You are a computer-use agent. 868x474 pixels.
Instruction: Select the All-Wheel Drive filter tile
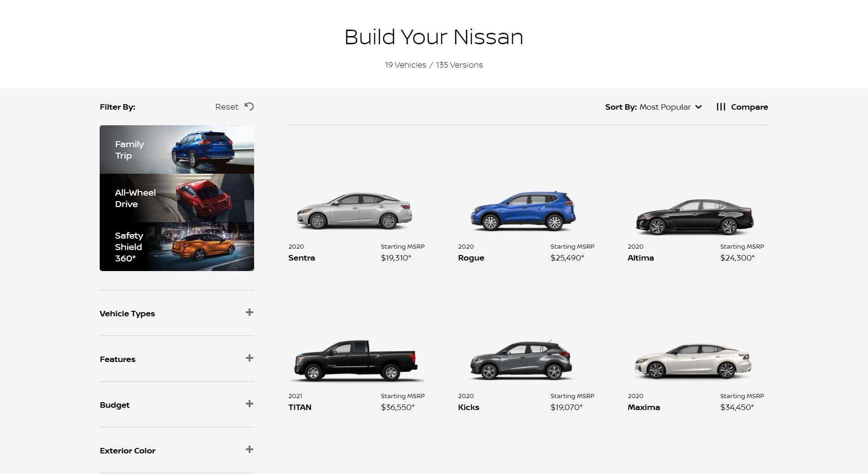pyautogui.click(x=177, y=198)
